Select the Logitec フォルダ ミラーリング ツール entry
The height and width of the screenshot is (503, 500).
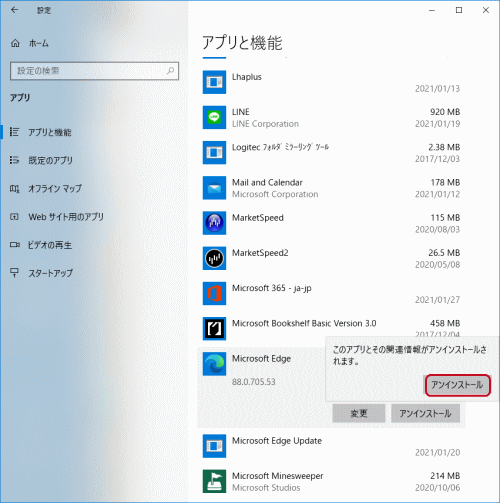pyautogui.click(x=280, y=147)
